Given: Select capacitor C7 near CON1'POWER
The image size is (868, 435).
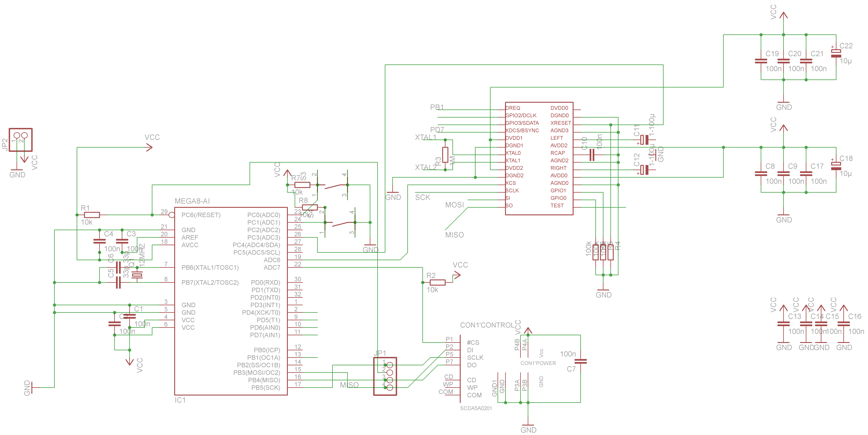Looking at the screenshot, I should pos(581,361).
